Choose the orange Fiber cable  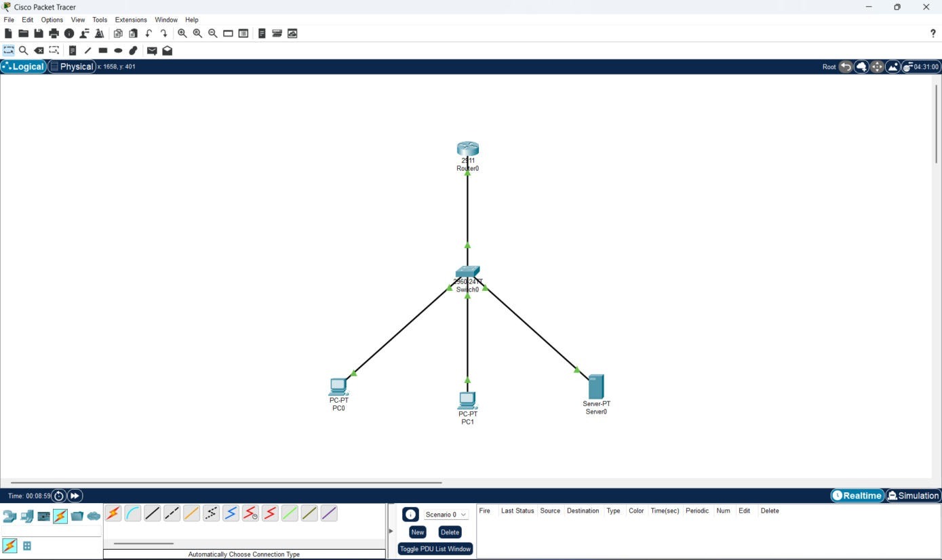192,513
